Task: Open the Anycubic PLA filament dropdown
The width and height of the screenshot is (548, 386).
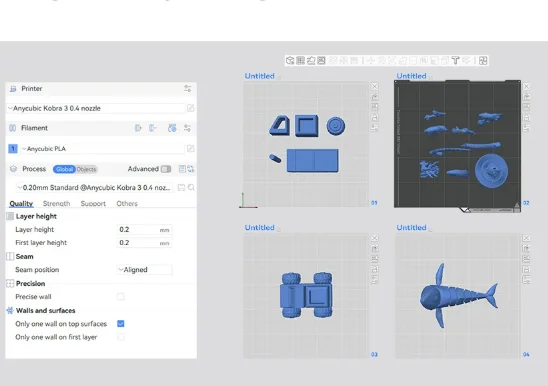Action: point(103,149)
